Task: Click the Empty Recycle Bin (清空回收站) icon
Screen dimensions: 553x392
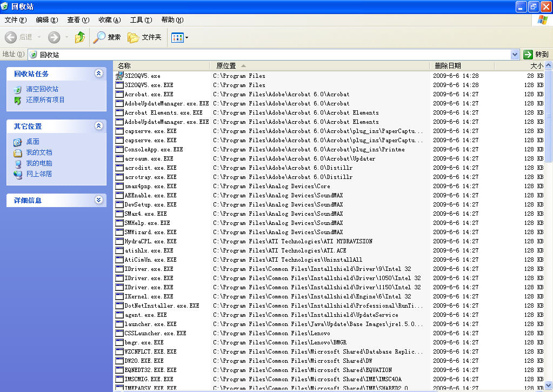Action: 17,90
